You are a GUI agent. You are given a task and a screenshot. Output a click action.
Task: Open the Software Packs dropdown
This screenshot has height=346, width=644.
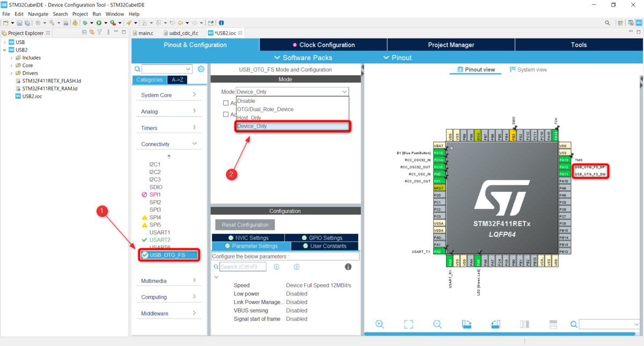click(x=303, y=57)
